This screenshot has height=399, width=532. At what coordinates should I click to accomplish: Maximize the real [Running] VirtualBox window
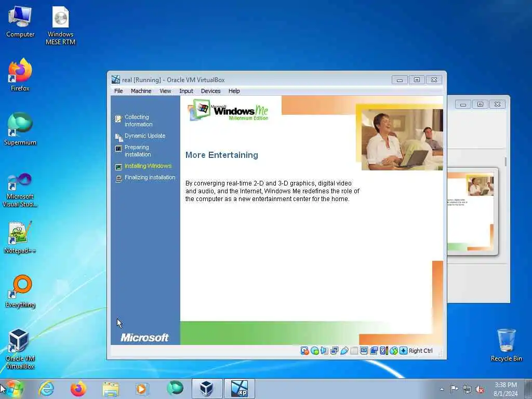click(417, 79)
